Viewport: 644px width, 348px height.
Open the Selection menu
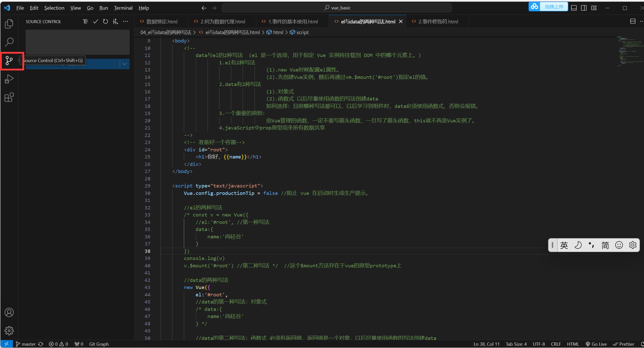(54, 8)
